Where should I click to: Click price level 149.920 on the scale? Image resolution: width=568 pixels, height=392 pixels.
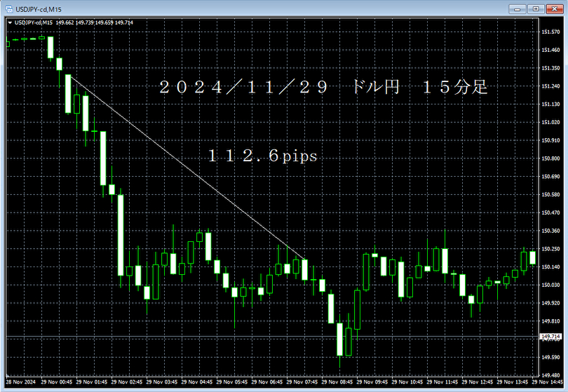[550, 303]
